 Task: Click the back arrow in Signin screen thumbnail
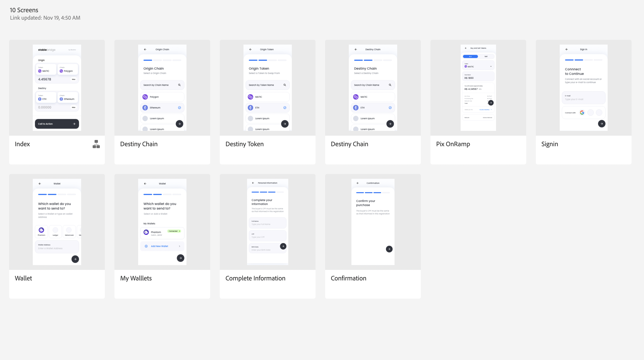pos(566,49)
